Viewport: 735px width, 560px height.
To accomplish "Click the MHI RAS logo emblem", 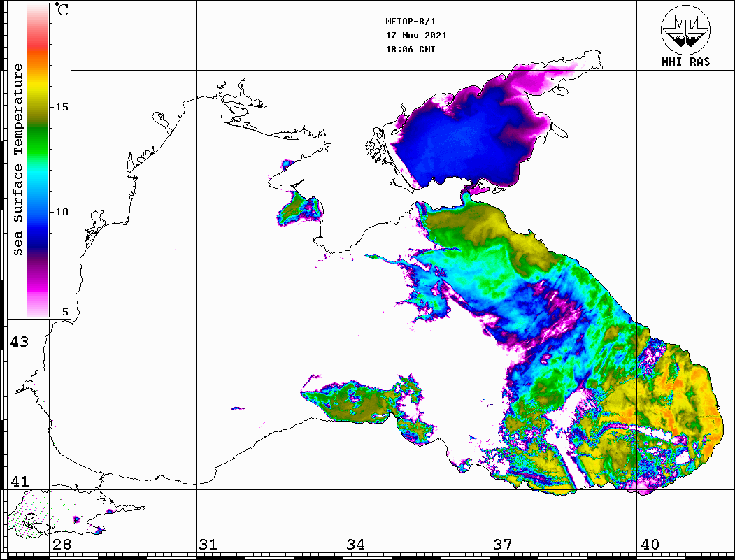I will [x=686, y=29].
